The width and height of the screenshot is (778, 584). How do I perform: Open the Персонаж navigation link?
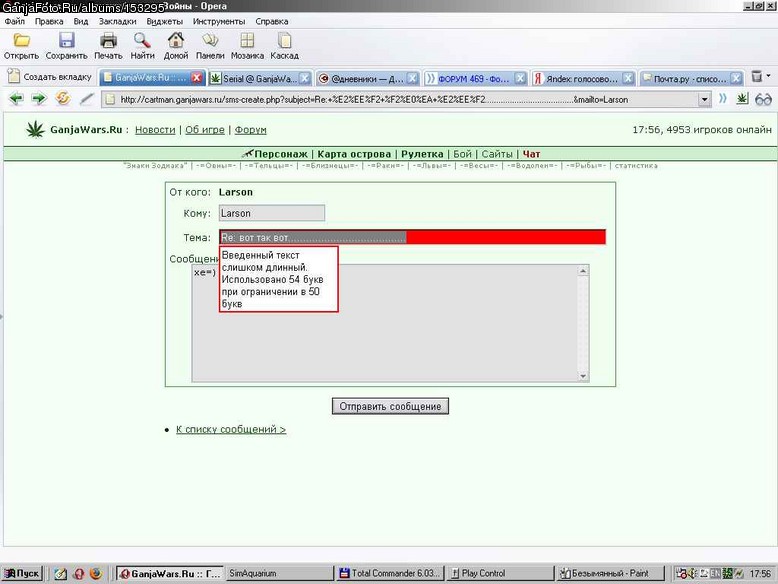pos(280,154)
